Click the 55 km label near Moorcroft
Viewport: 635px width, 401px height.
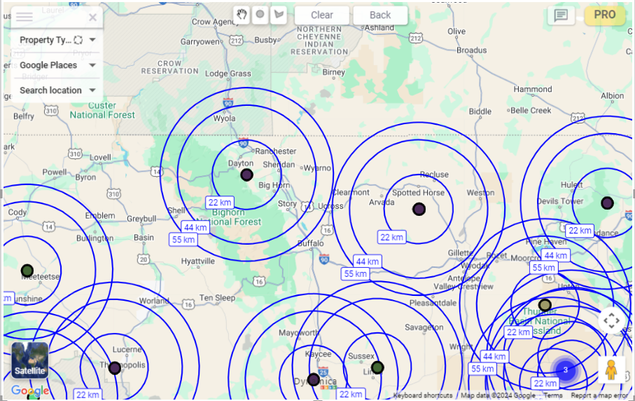(x=543, y=267)
